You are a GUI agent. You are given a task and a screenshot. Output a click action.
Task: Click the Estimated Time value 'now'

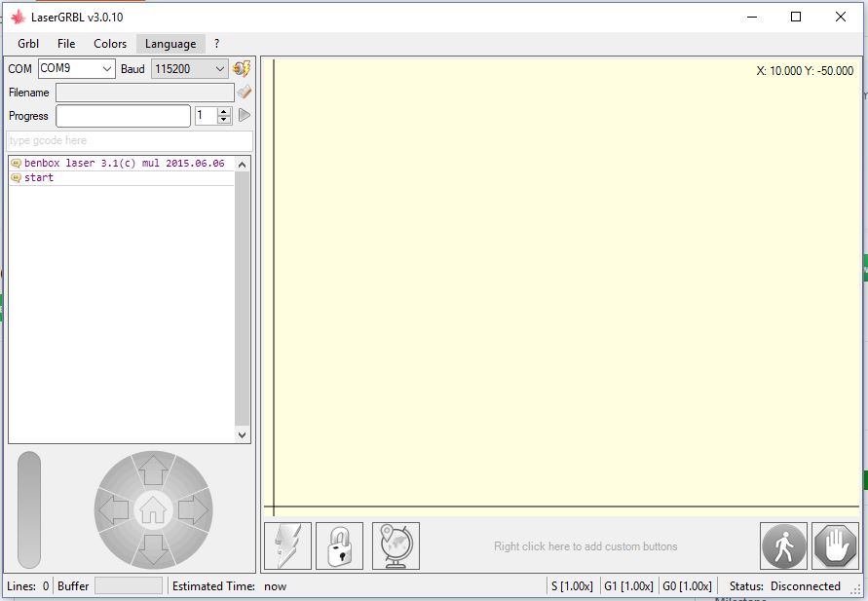[275, 586]
